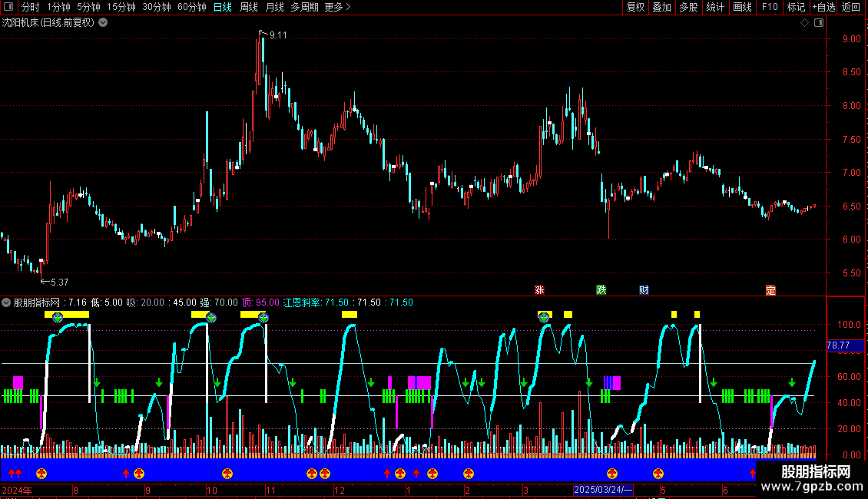
Task: Switch to 月线 monthly chart
Action: 274,7
